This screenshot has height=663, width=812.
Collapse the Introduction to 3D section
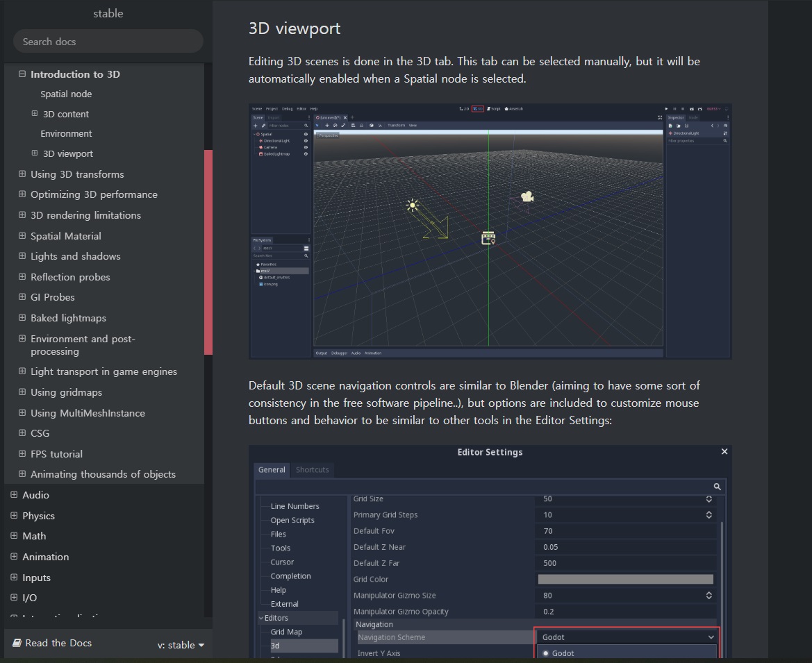(22, 74)
